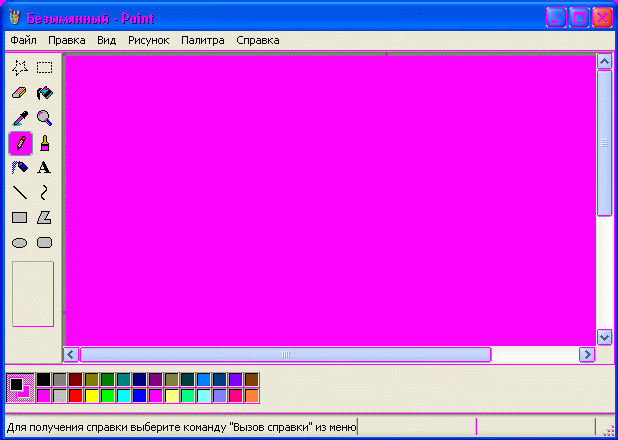Pick the bright lime green swatch

(108, 395)
